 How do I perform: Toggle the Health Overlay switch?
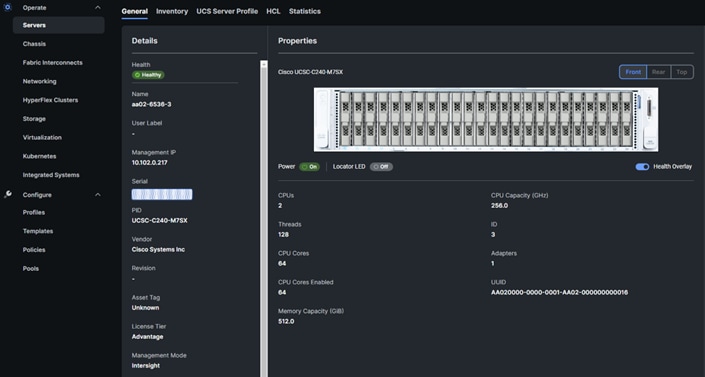click(x=642, y=167)
